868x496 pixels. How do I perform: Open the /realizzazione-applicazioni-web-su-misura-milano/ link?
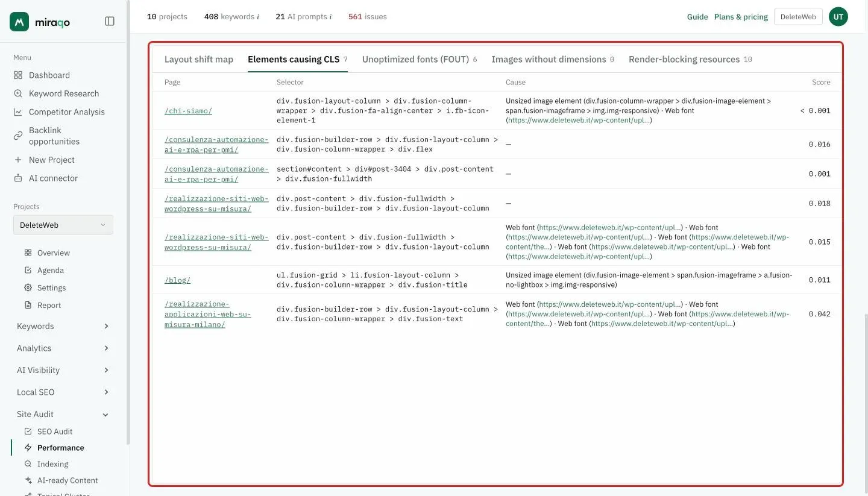point(208,314)
